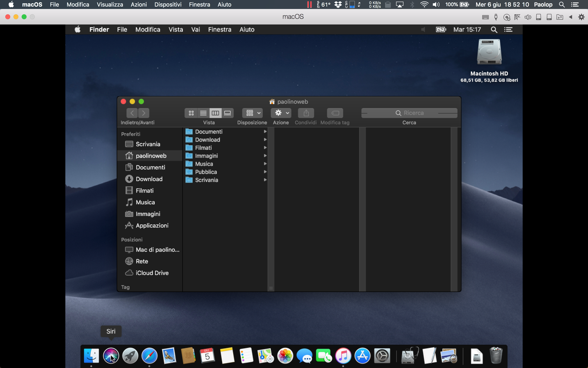
Task: Open the Vista menu in guest menu bar
Action: click(176, 30)
